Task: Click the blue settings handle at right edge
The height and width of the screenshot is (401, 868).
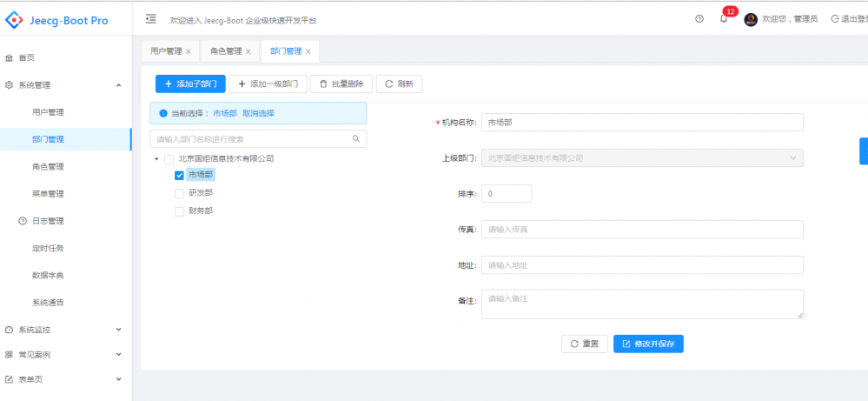Action: tap(864, 151)
